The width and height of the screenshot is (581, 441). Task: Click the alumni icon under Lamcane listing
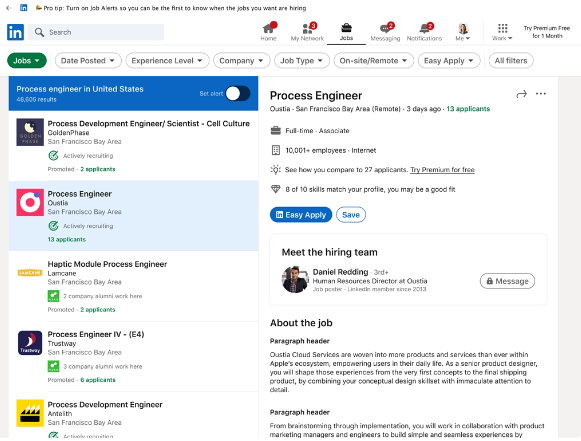coord(53,296)
